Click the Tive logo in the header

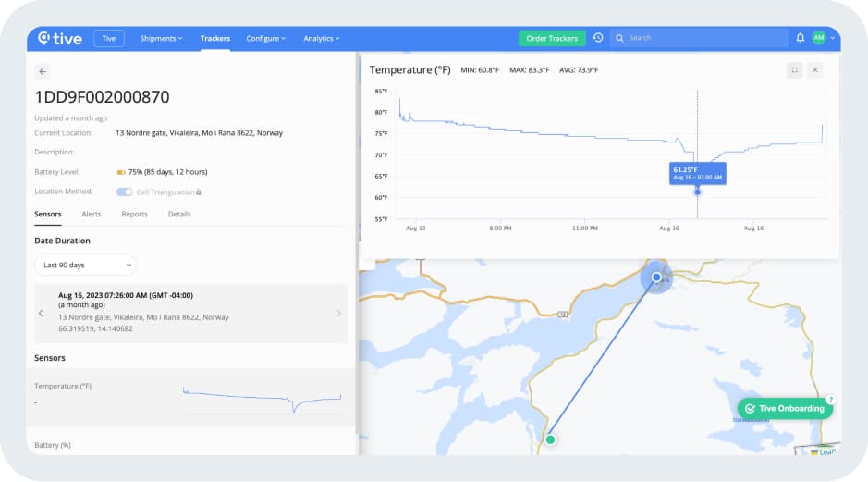pos(60,38)
